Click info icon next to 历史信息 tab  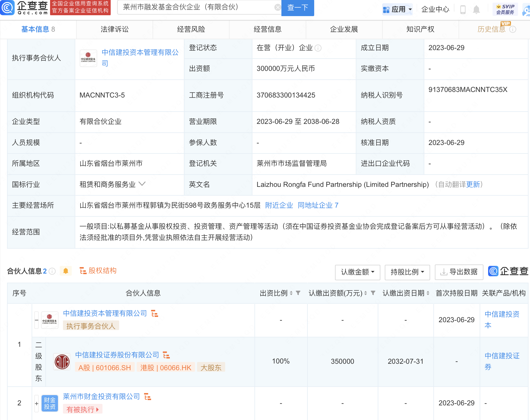point(513,29)
